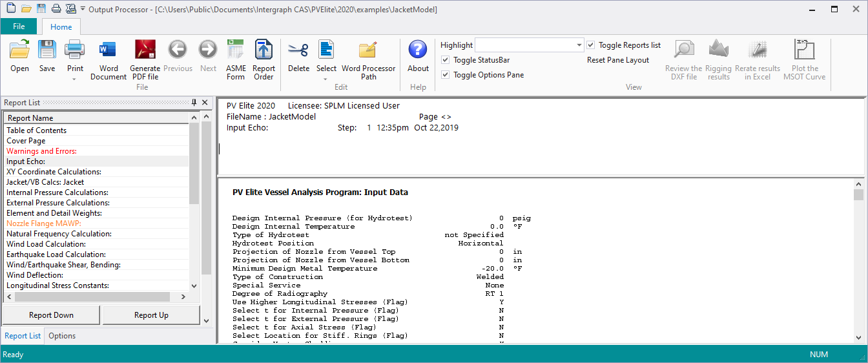The height and width of the screenshot is (363, 868).
Task: Uncheck Toggle StatusBar checkbox
Action: [x=446, y=60]
